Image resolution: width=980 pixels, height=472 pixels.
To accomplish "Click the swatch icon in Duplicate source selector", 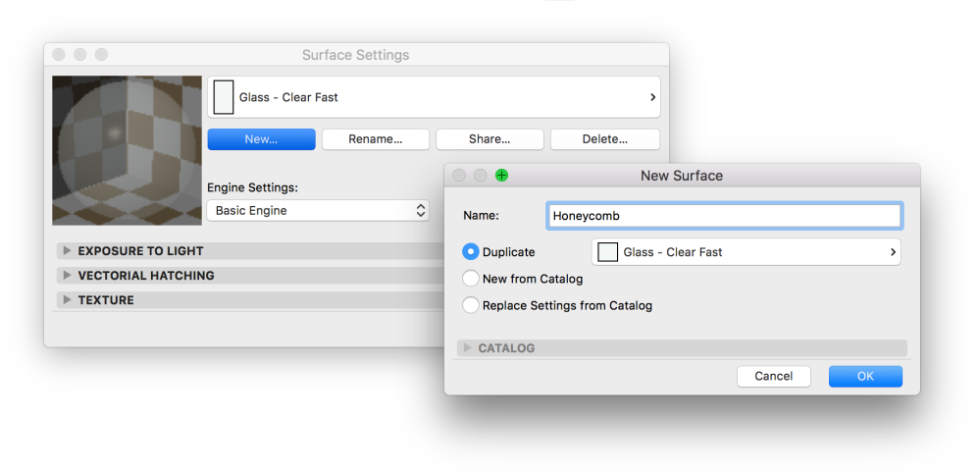I will coord(608,252).
